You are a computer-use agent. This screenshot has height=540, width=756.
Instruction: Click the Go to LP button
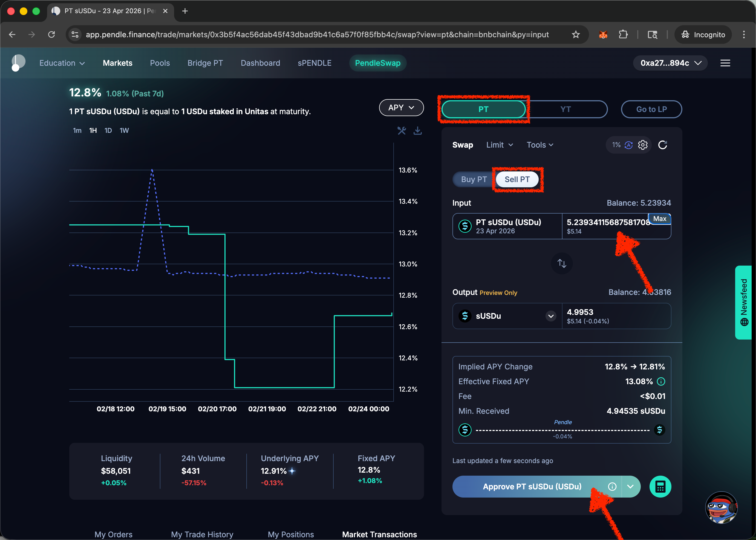coord(651,110)
